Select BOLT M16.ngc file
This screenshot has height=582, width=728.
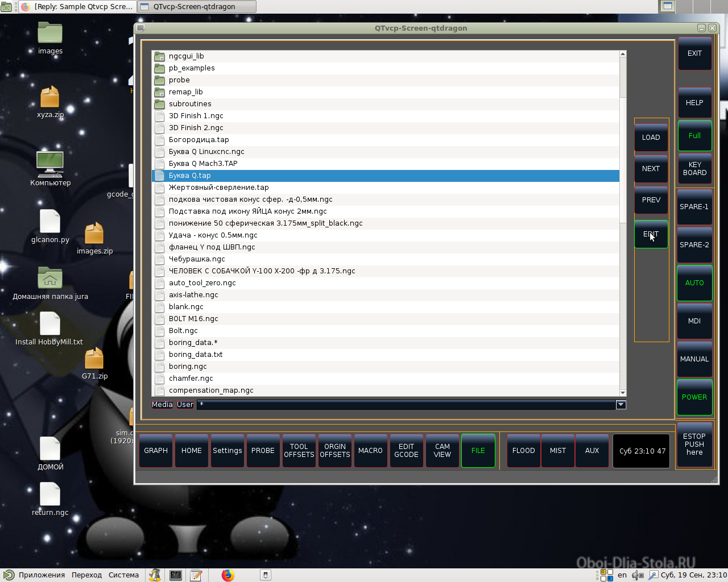coord(386,319)
